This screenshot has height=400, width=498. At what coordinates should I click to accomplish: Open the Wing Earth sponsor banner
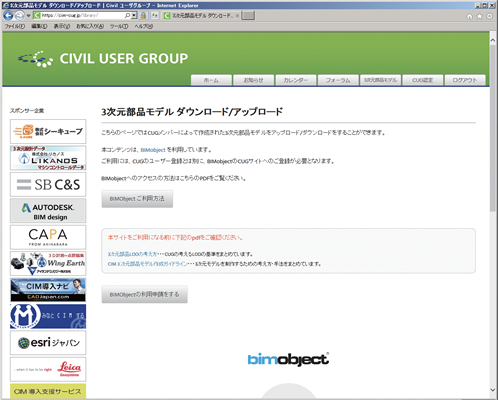click(x=48, y=263)
